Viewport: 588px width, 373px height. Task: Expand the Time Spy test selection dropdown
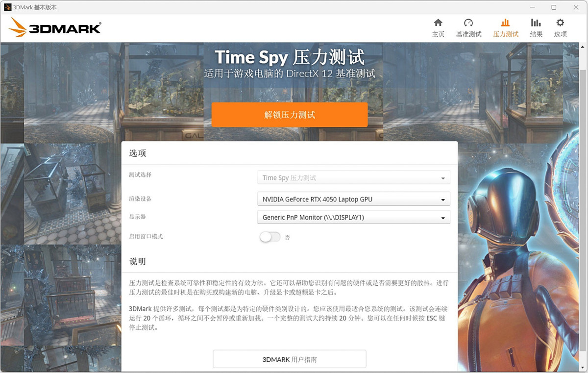353,178
